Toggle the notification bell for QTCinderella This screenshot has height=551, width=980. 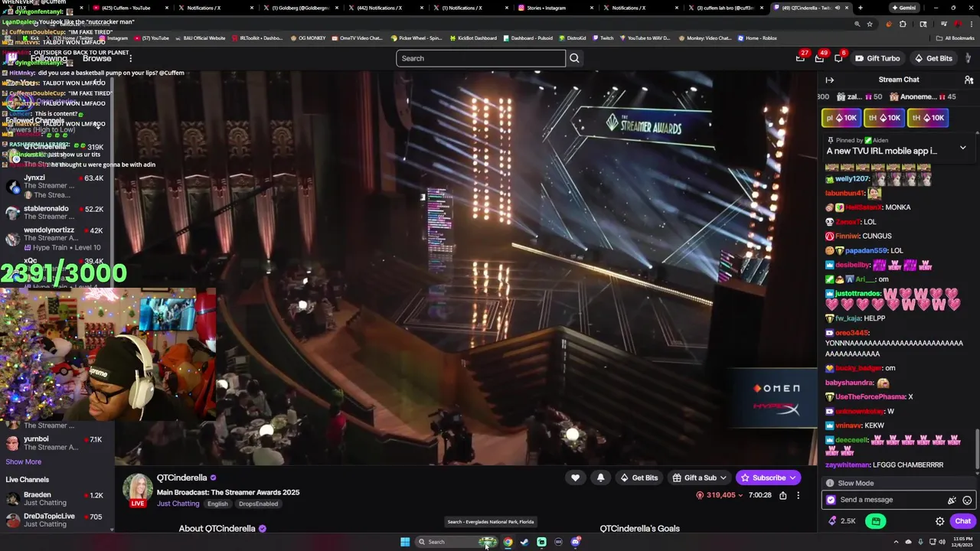coord(600,478)
